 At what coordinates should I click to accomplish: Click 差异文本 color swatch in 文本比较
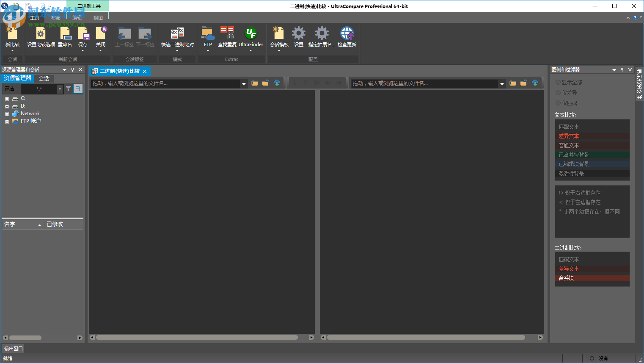(x=592, y=136)
